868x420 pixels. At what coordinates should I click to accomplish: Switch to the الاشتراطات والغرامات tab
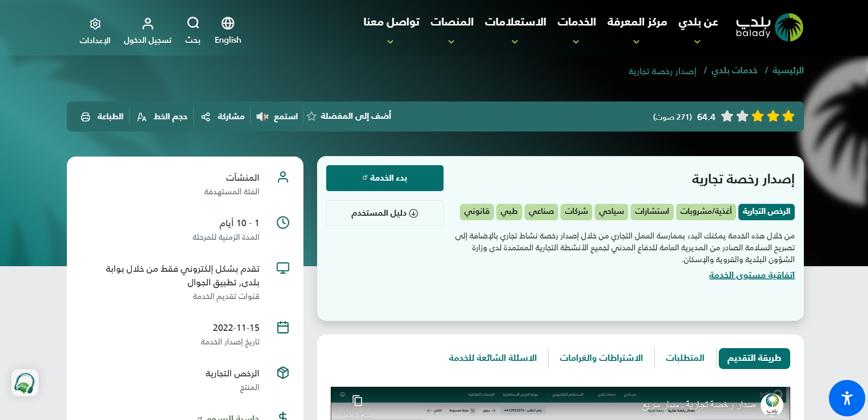601,358
